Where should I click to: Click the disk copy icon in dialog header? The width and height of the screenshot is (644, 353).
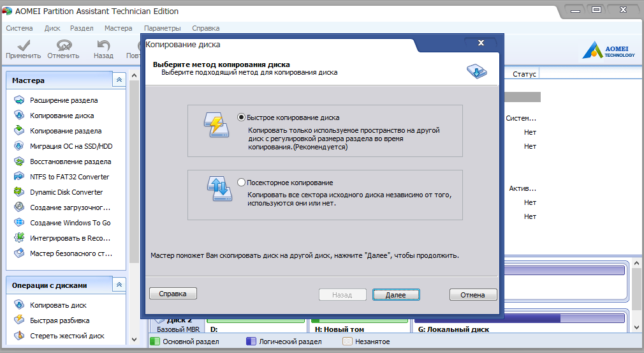click(477, 71)
